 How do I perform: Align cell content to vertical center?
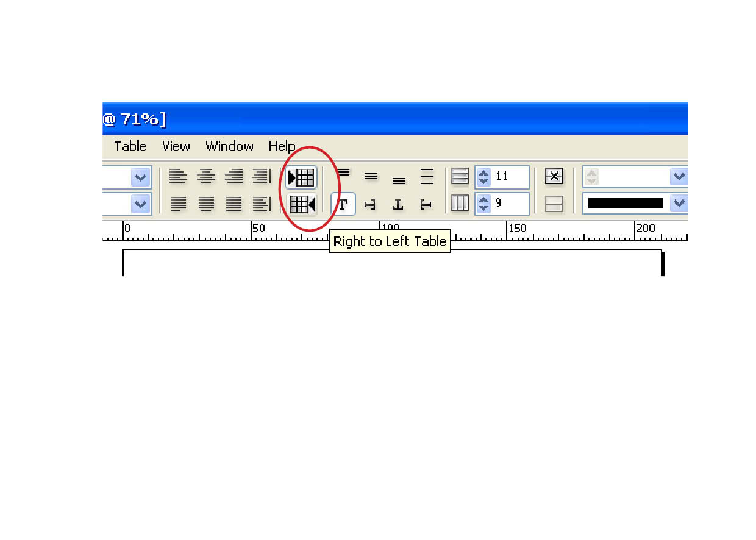tap(371, 177)
